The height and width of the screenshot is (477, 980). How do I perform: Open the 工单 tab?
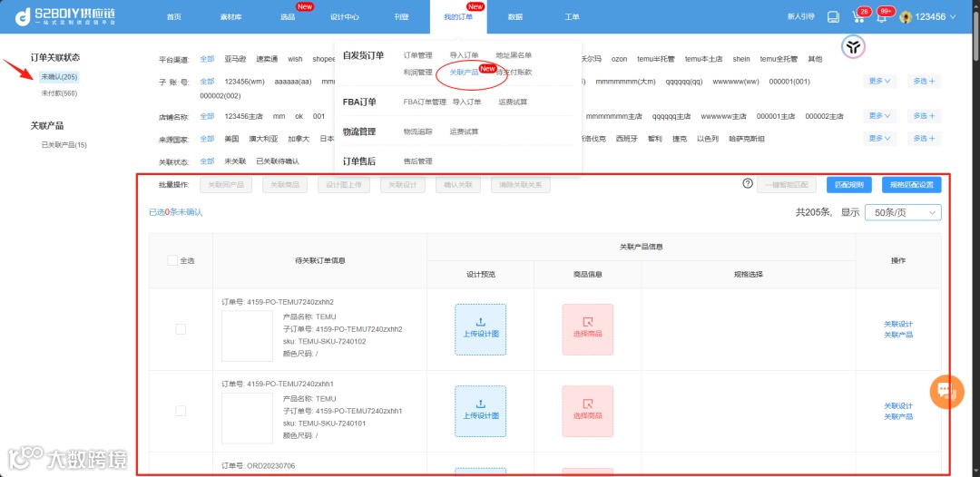tap(572, 17)
